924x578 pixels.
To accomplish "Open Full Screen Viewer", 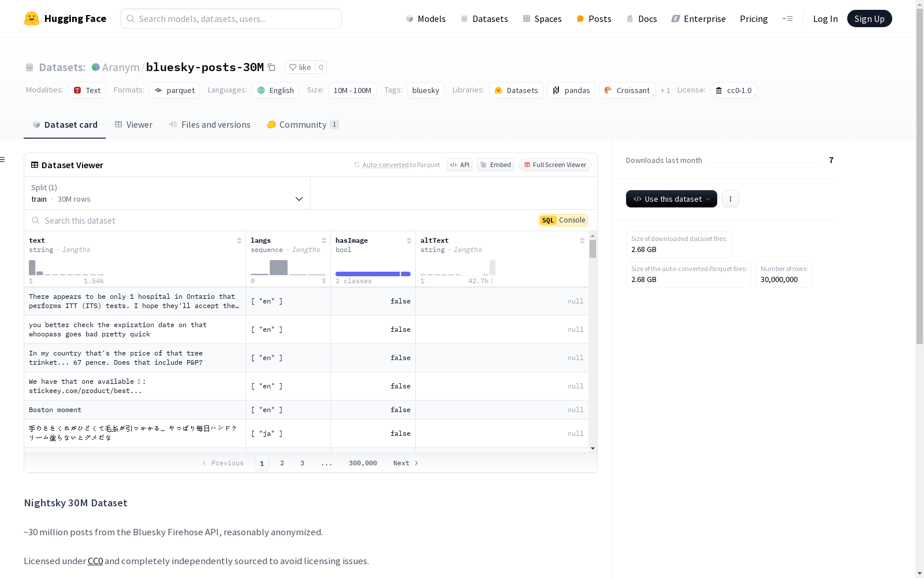I will pyautogui.click(x=555, y=165).
